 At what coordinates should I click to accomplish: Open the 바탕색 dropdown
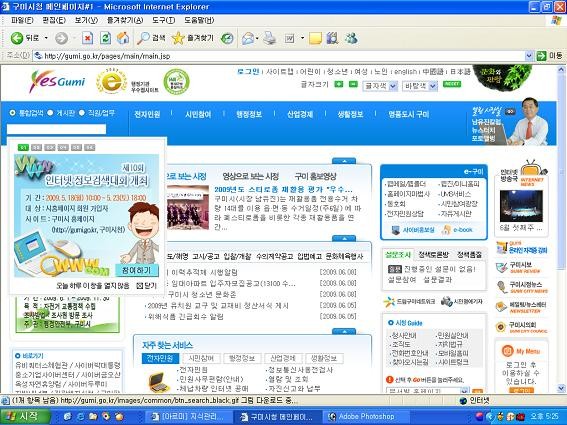point(419,86)
